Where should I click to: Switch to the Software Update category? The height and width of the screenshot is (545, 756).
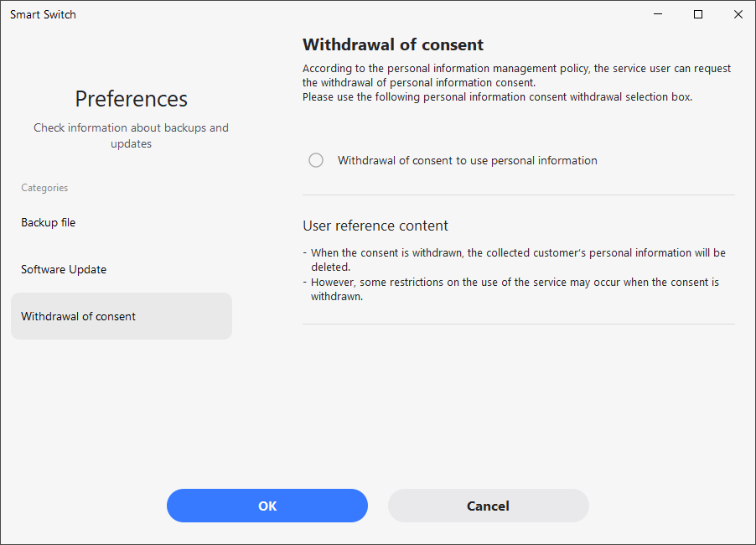pos(64,269)
